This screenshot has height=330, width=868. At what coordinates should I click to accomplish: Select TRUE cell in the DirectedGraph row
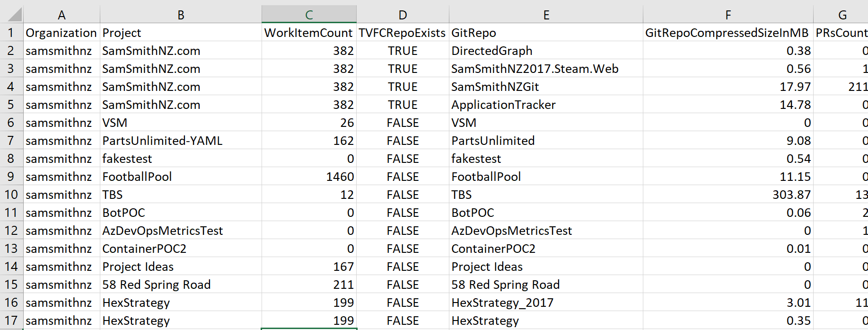[403, 51]
